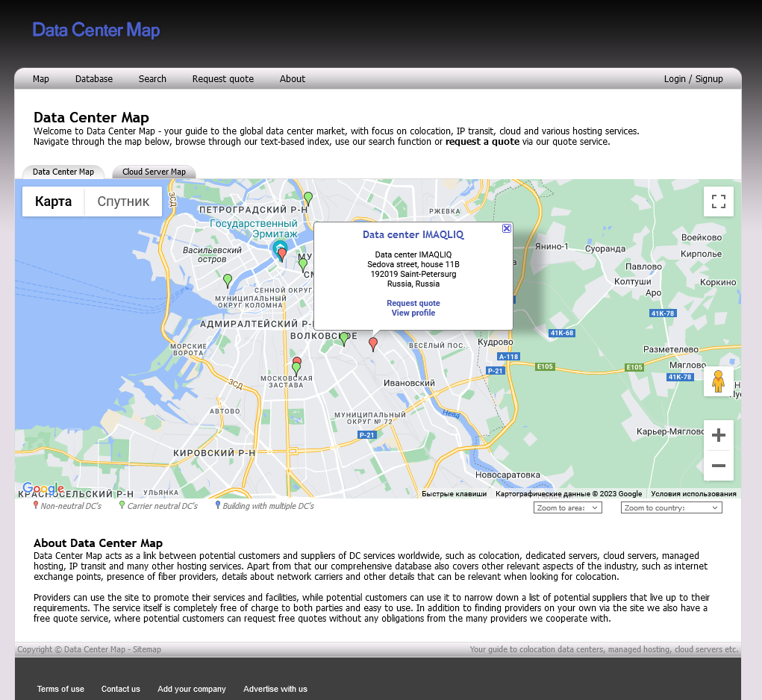
Task: Click the teal Hermitage museum marker
Action: click(278, 247)
